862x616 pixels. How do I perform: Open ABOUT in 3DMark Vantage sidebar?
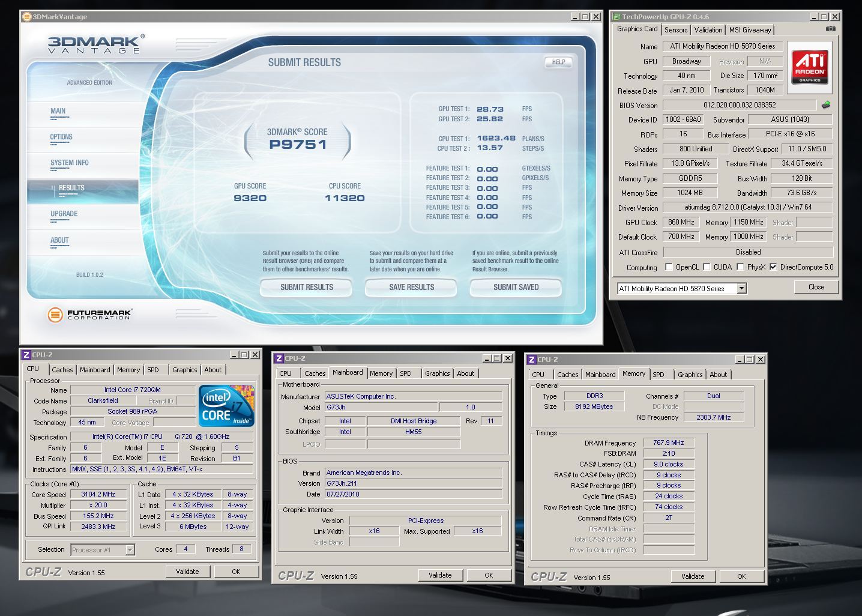[x=59, y=240]
